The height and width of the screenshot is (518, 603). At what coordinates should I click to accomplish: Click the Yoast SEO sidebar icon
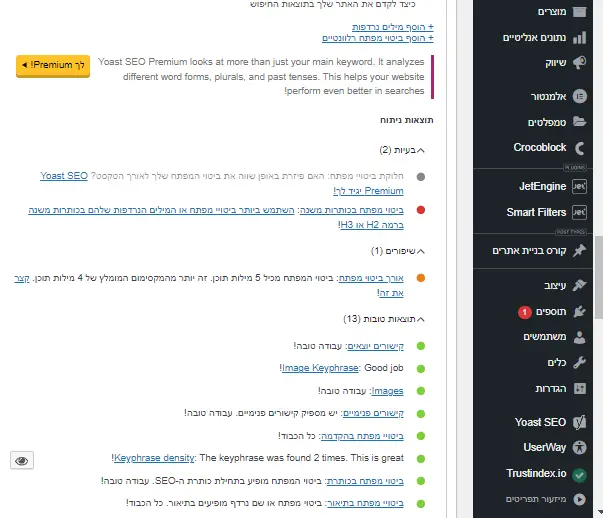pyautogui.click(x=580, y=422)
